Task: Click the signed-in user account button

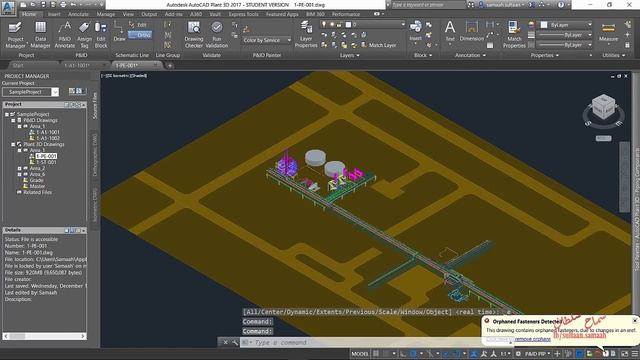Action: (x=501, y=5)
